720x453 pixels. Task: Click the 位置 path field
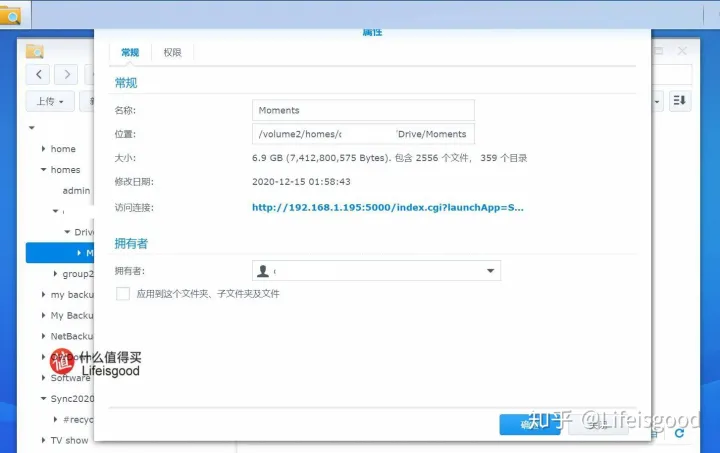(x=363, y=134)
